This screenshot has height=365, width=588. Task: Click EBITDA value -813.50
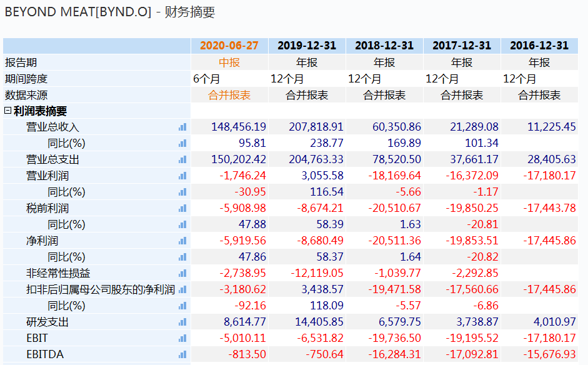pos(247,354)
